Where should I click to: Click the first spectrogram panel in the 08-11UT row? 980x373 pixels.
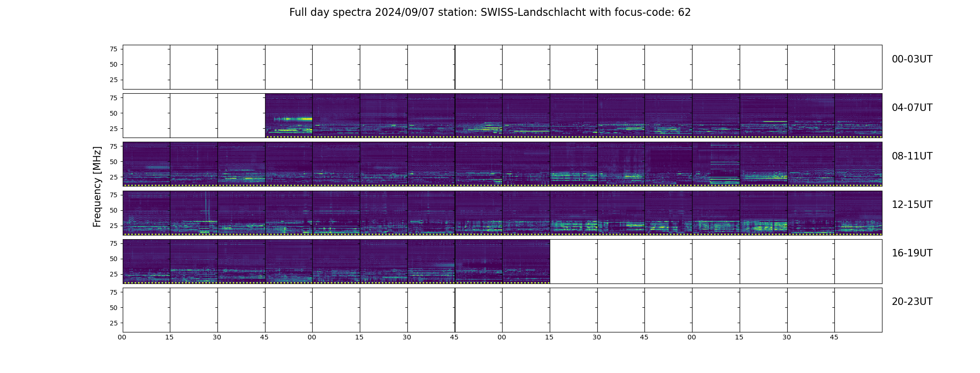(147, 164)
